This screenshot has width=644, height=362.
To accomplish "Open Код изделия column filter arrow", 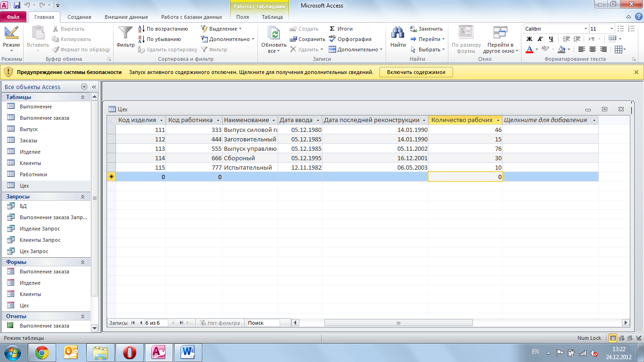I will tap(162, 120).
